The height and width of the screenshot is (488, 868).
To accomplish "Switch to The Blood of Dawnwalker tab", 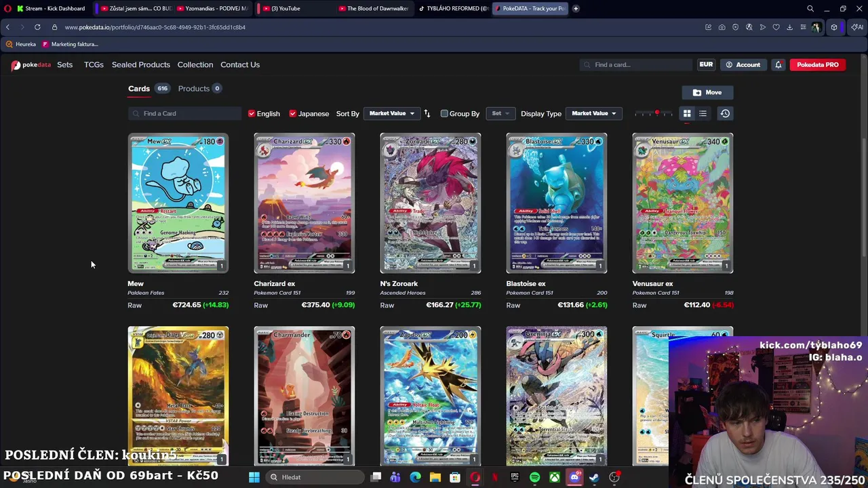I will tap(374, 9).
